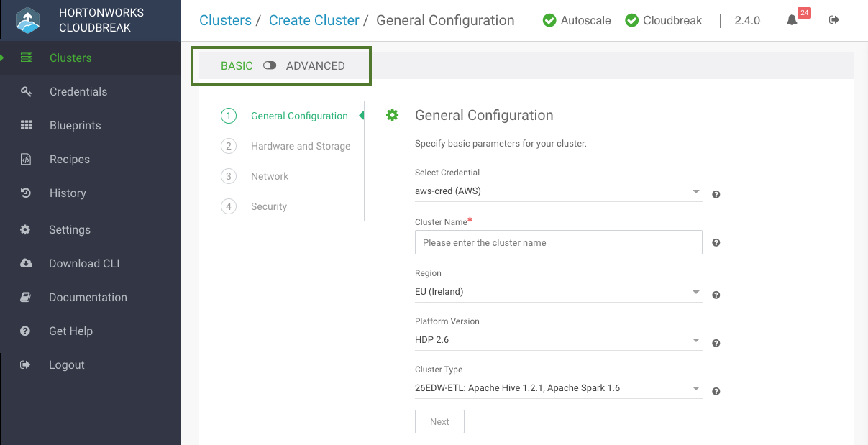The image size is (868, 445).
Task: Click the Blueprints grid icon
Action: [x=27, y=125]
